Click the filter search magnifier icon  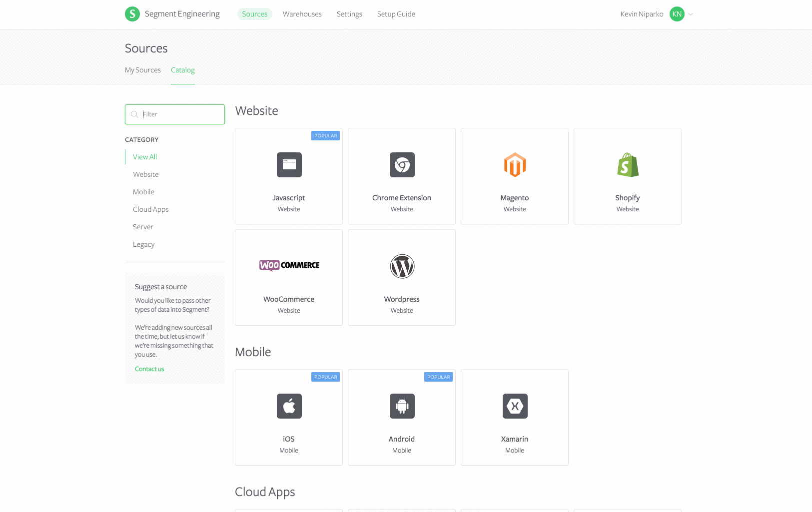(x=134, y=114)
